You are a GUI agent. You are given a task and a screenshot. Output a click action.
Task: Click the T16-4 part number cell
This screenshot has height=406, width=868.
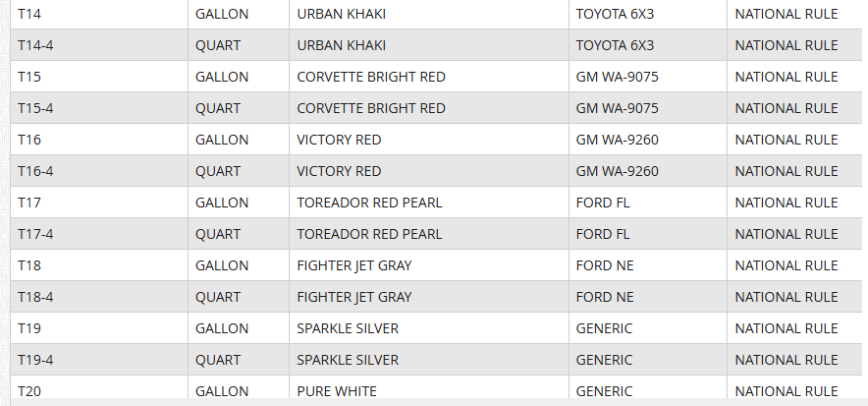click(35, 171)
